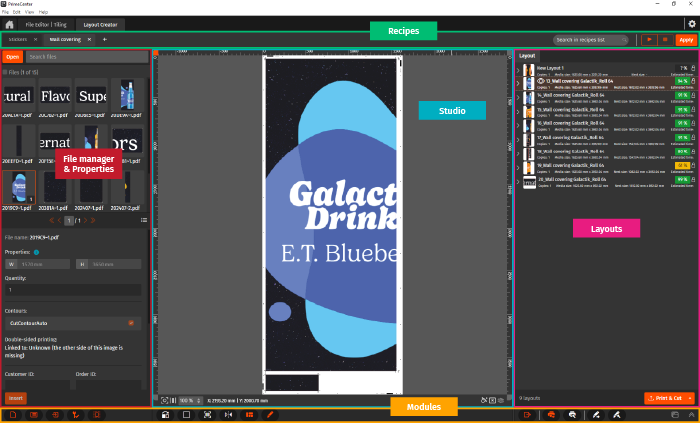Click the stop recipe icon beside Apply
The image size is (700, 423).
point(664,40)
